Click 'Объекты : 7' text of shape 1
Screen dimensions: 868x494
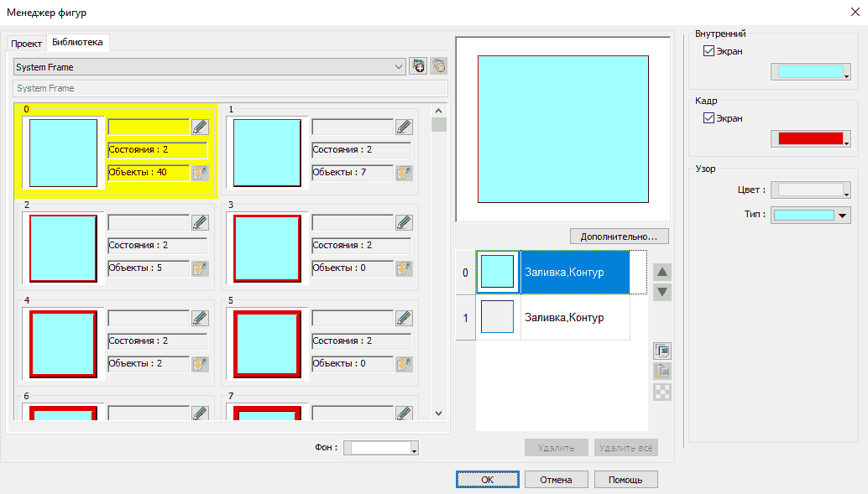click(339, 172)
